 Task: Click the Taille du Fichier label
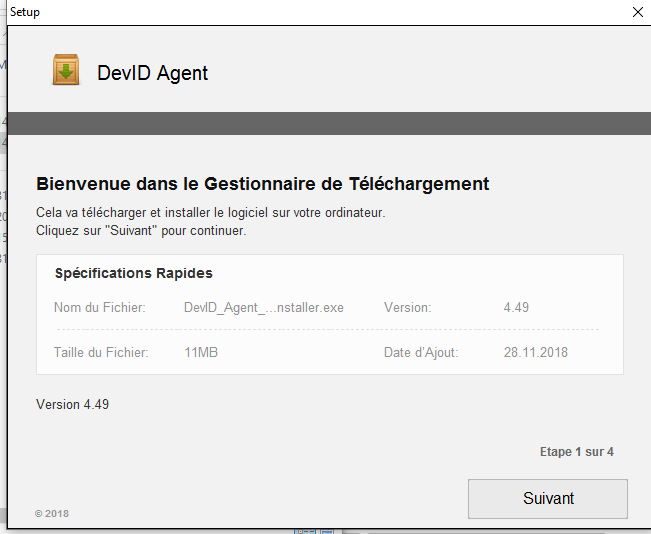tap(101, 352)
